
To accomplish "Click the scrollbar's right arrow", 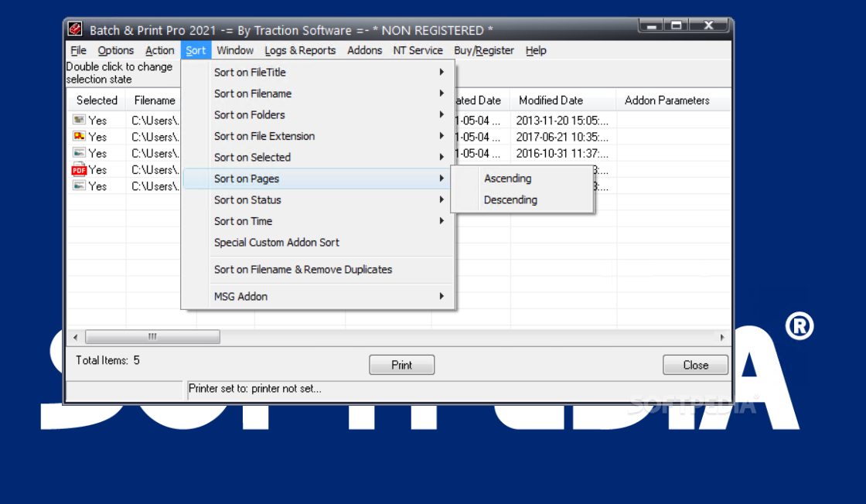I will point(722,337).
